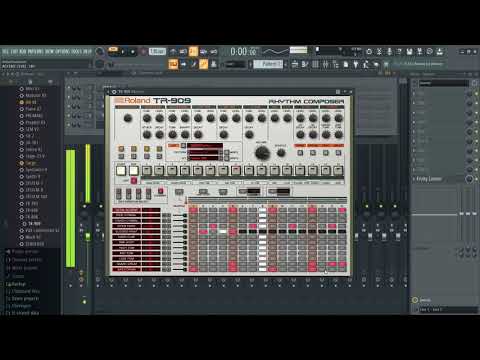Click the Stop transport button
This screenshot has height=360, width=480.
(x=132, y=52)
